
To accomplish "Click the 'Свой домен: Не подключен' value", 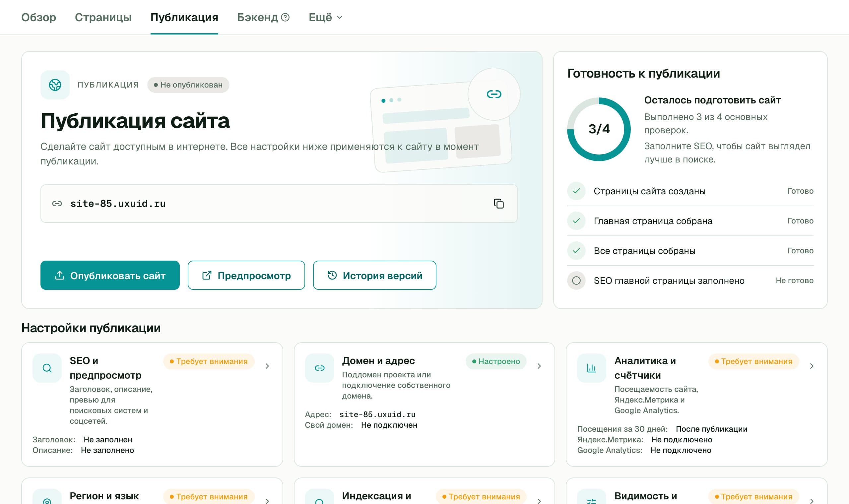I will coord(389,425).
